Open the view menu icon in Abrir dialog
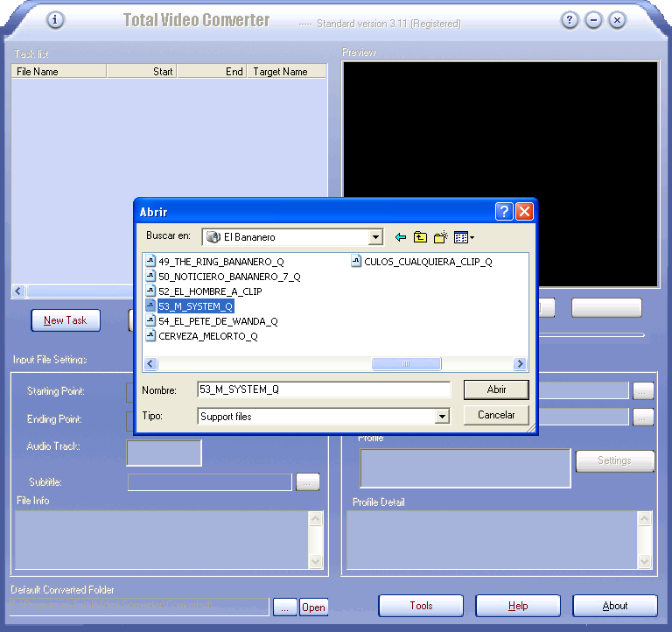 click(464, 237)
